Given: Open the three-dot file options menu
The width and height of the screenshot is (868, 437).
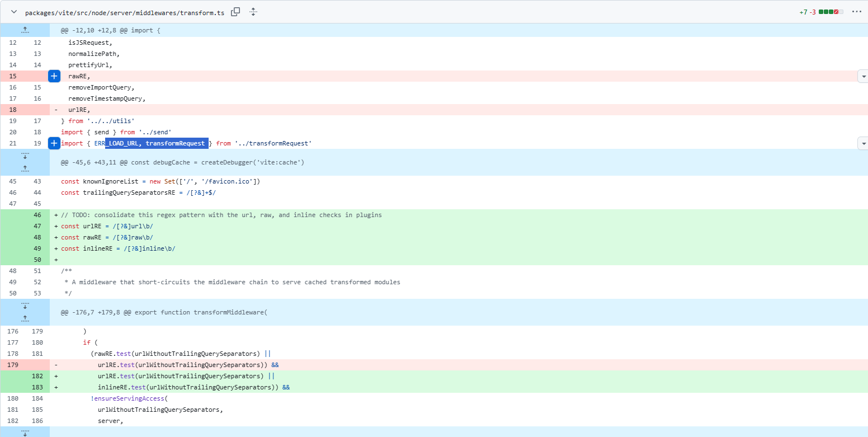Looking at the screenshot, I should pyautogui.click(x=856, y=12).
